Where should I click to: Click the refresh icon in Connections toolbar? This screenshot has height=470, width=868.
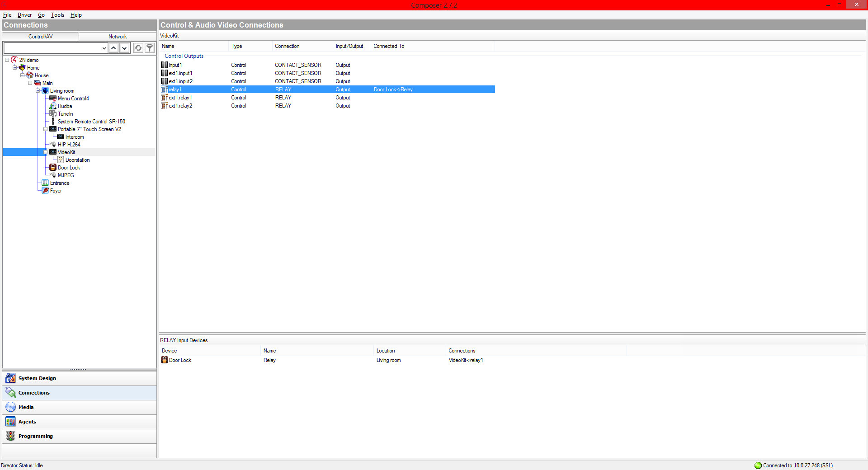click(138, 48)
